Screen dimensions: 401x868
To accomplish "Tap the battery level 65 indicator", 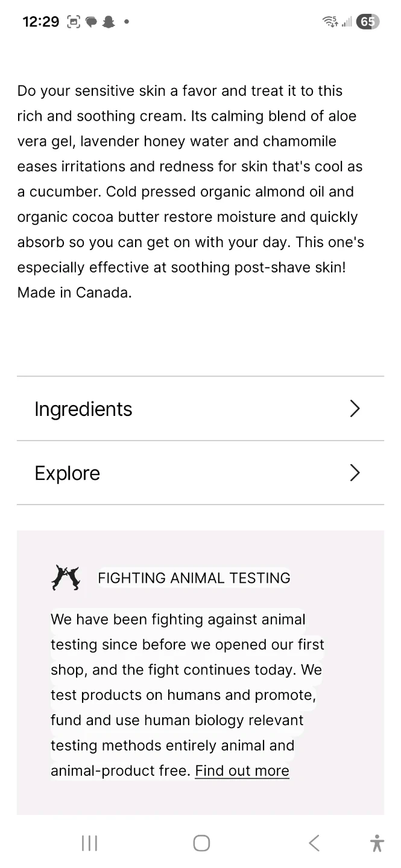I will (x=367, y=22).
